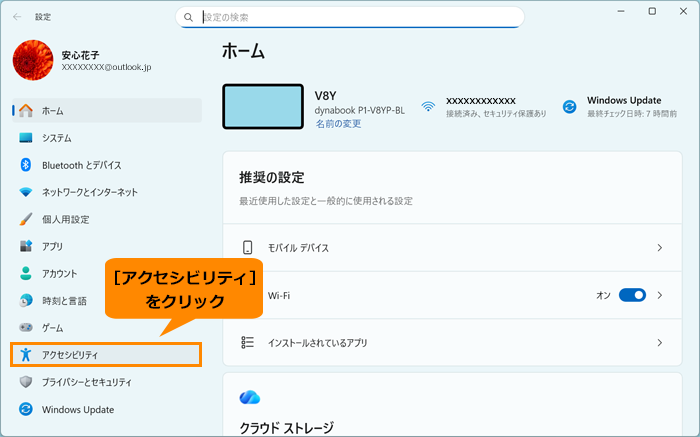
Task: Open Windows Update in sidebar
Action: pos(107,409)
